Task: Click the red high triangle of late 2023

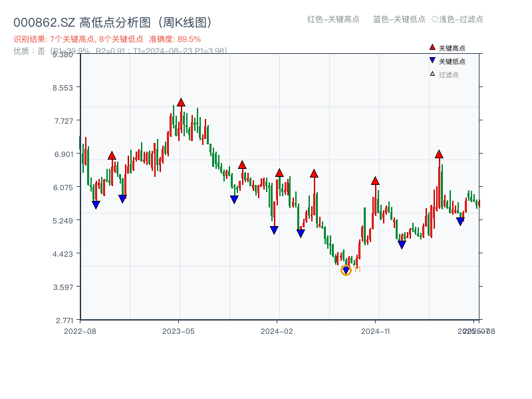Action: [x=242, y=165]
